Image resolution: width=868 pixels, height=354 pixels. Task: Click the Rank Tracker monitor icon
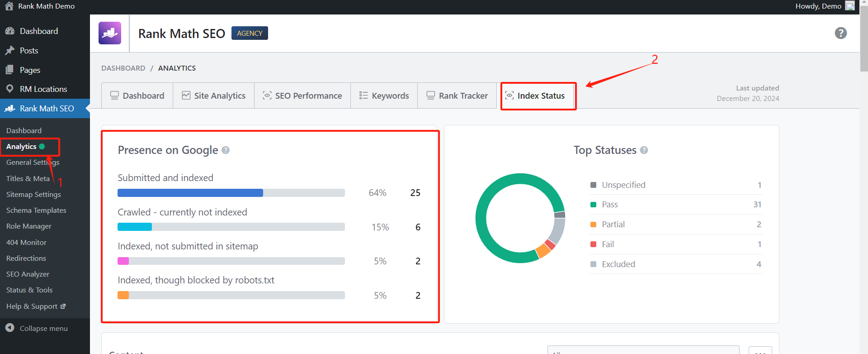(431, 96)
